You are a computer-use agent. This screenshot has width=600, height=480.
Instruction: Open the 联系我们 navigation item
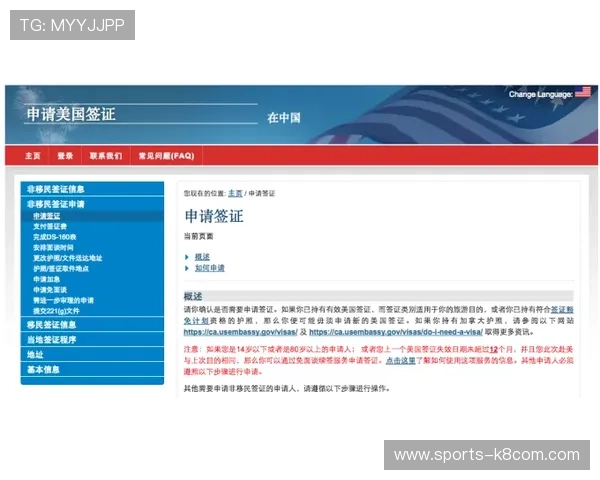tap(106, 156)
